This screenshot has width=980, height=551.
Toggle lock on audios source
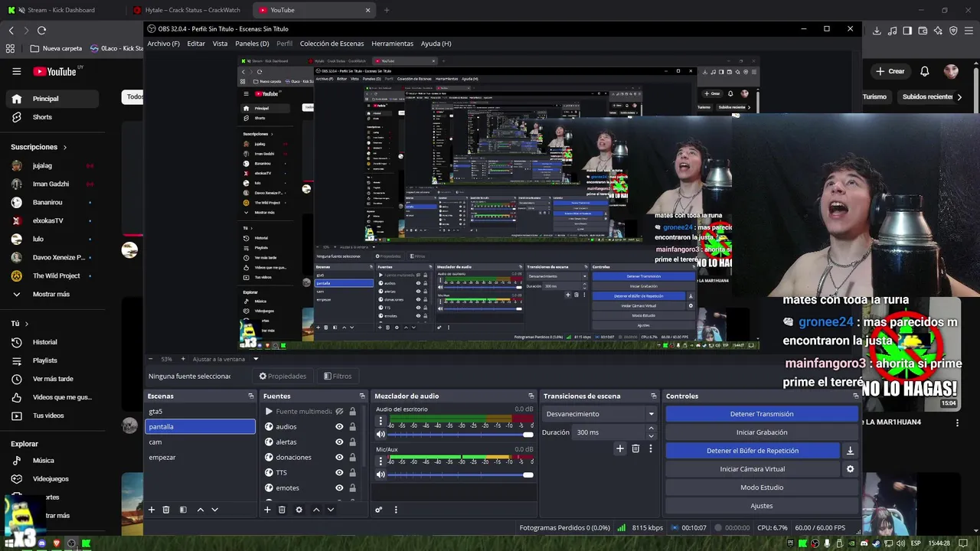352,426
